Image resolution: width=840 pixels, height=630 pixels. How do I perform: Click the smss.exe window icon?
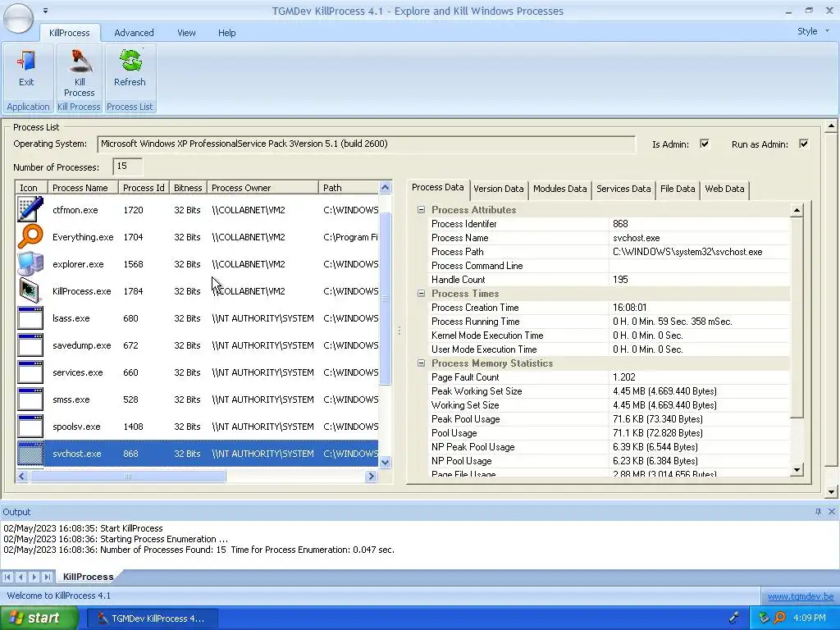click(30, 399)
